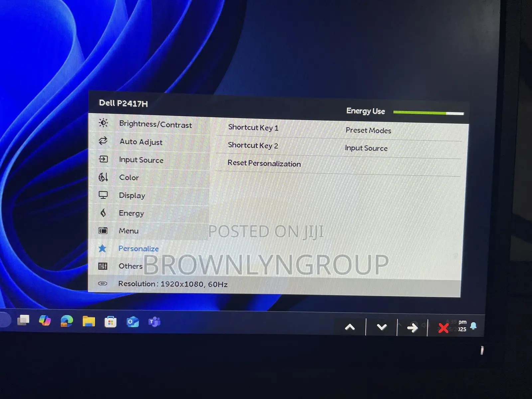This screenshot has height=399, width=532.
Task: Click the Energy Use level bar
Action: [428, 113]
